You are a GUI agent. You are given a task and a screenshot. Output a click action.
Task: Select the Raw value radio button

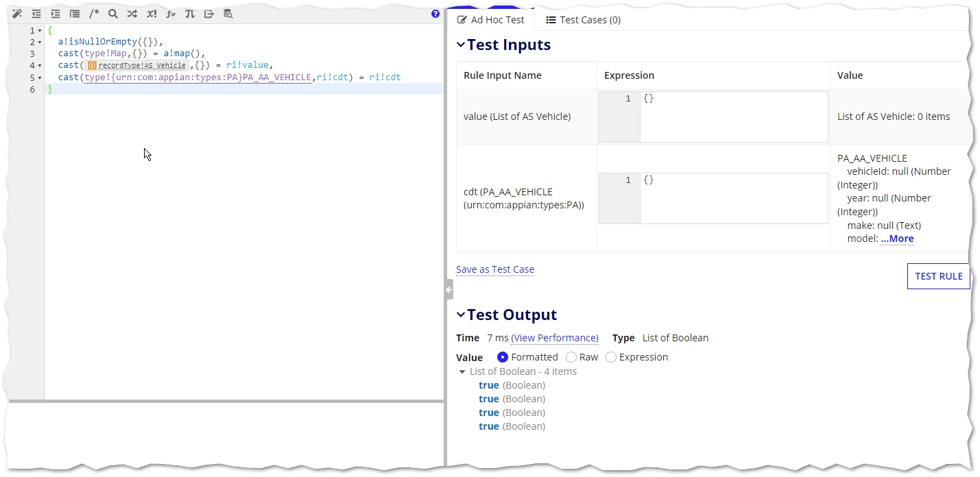tap(571, 357)
